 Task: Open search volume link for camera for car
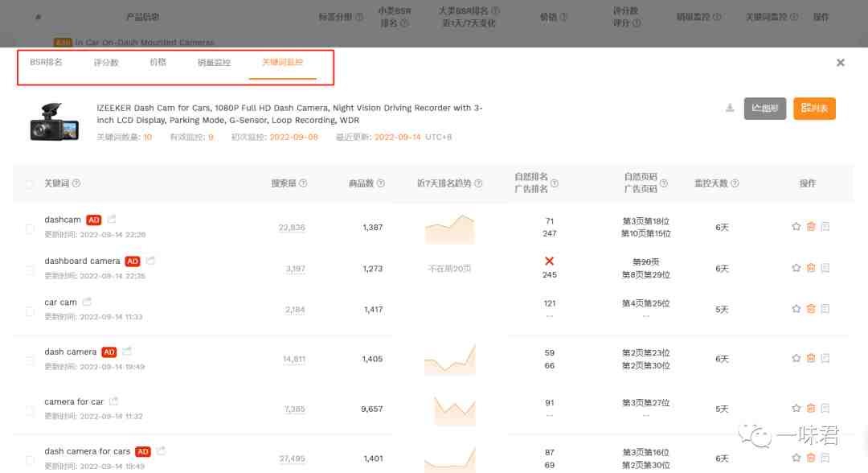pyautogui.click(x=294, y=409)
